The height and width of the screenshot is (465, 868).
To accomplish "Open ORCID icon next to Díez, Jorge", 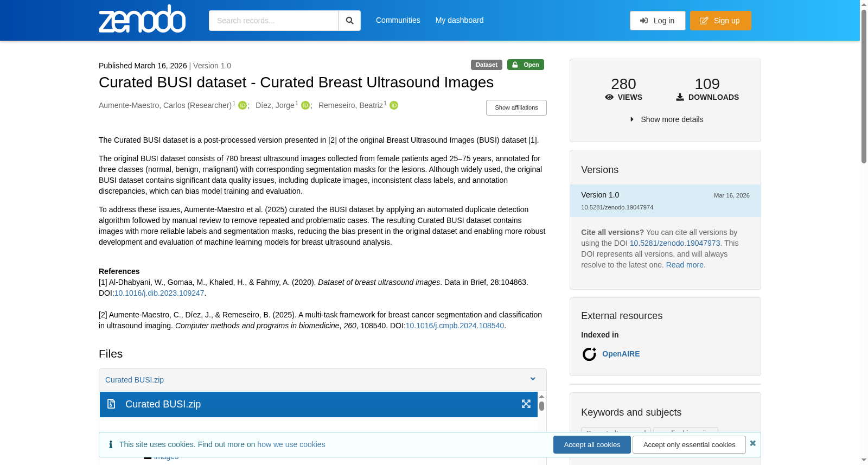I will point(305,105).
